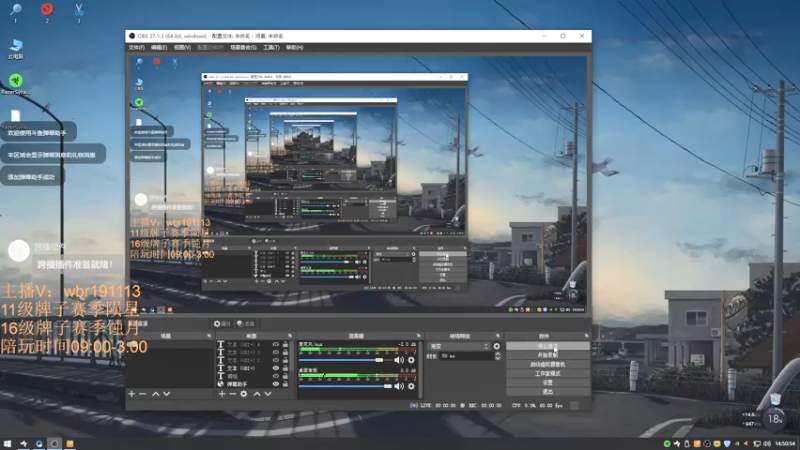Toggle the lock on 文本 (GDI+) 2 source
Screen dimensions: 800x450
[x=285, y=360]
